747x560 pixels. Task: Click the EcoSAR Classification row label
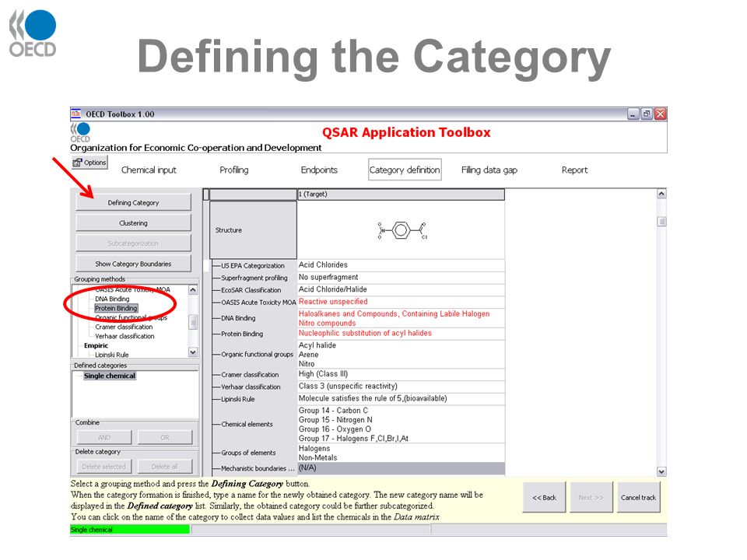(251, 290)
